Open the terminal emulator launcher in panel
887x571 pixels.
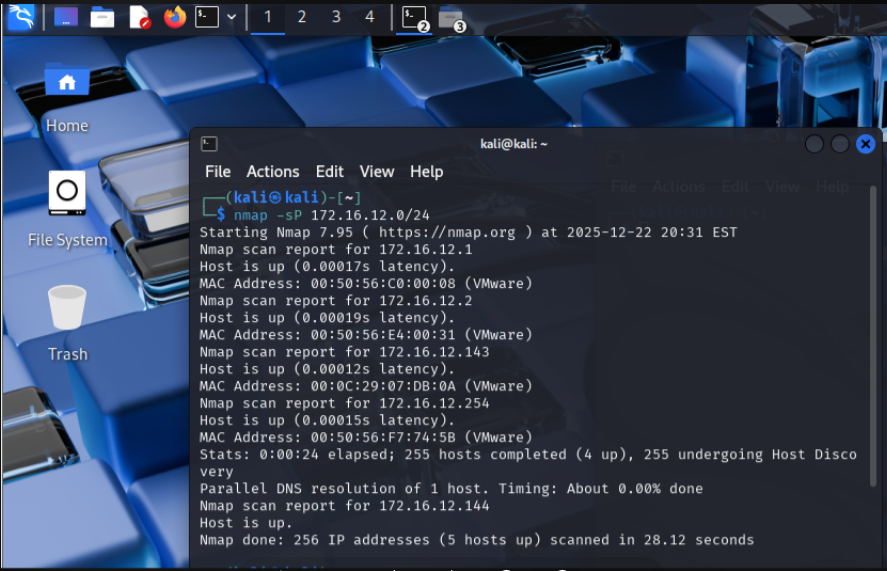pos(207,17)
